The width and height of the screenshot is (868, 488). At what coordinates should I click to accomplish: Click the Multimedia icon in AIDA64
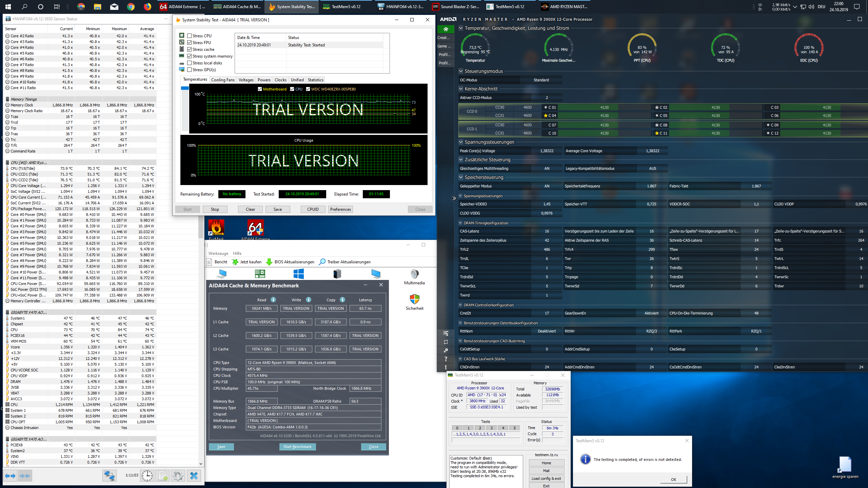(x=414, y=274)
